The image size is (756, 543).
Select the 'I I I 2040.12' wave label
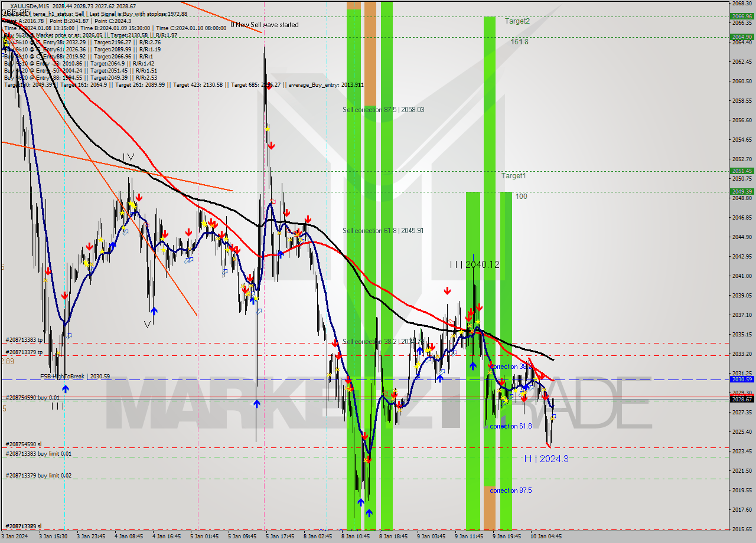(475, 265)
